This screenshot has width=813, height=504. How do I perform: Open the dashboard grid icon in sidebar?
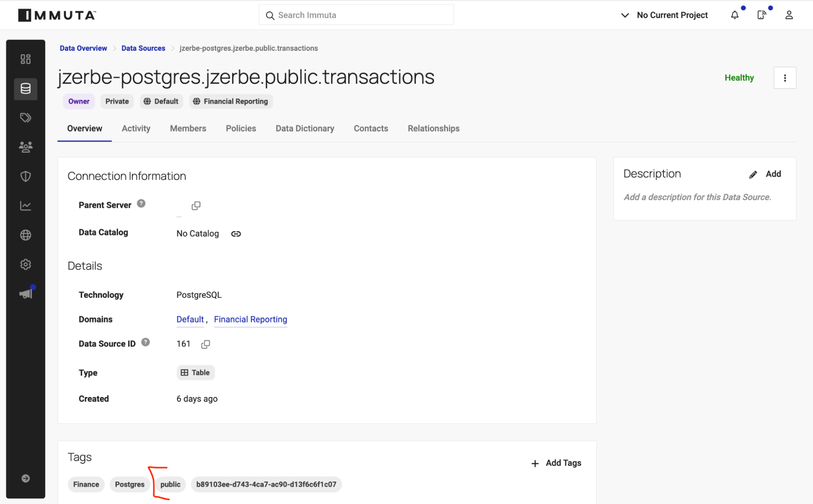26,59
